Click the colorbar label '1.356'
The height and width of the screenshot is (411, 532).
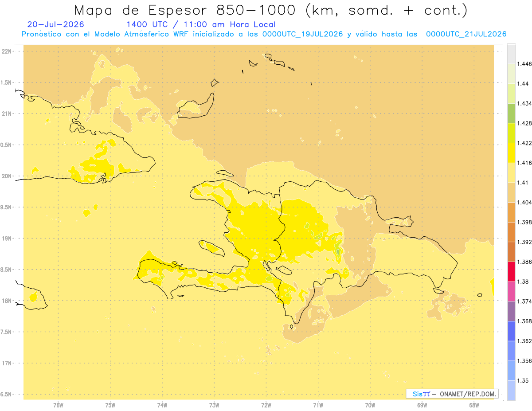click(x=524, y=360)
